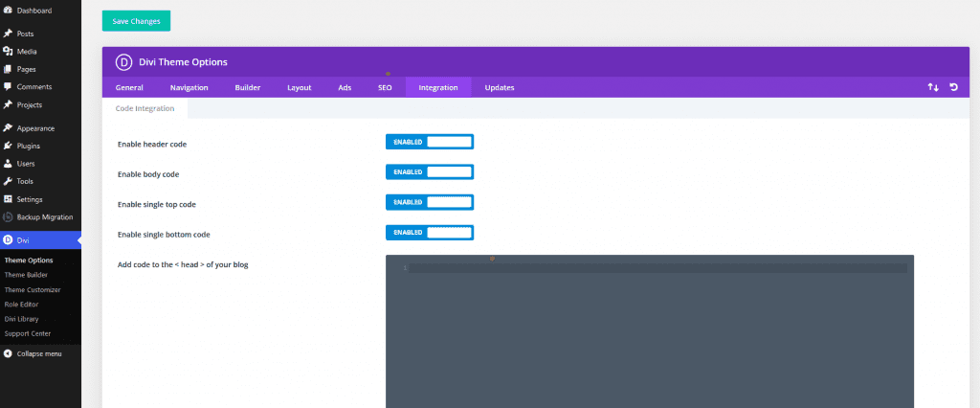Click 'Add code to the < head >' label

pyautogui.click(x=183, y=264)
